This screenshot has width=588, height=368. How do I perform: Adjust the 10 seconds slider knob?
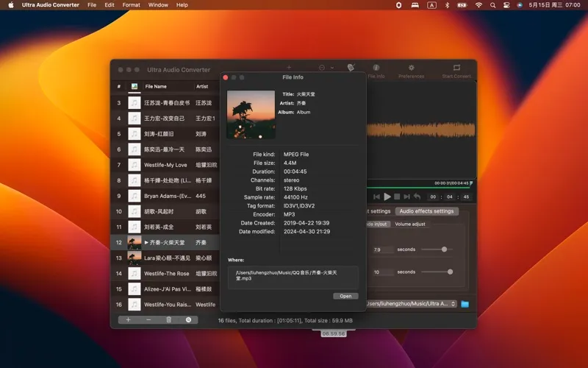450,272
